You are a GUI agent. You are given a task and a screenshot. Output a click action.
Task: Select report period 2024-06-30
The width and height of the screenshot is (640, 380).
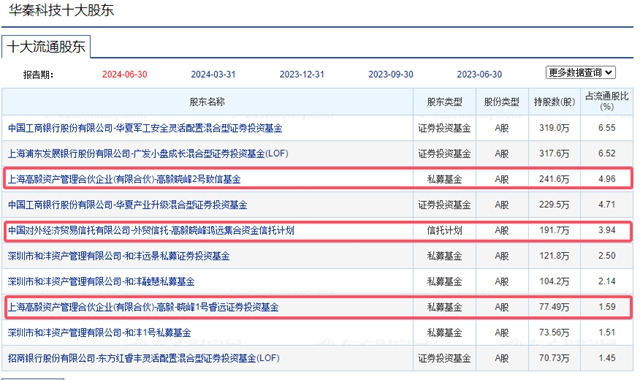tap(124, 75)
